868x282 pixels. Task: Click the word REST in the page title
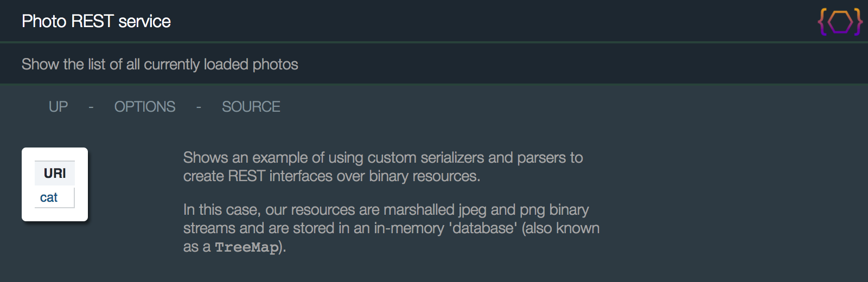click(92, 21)
